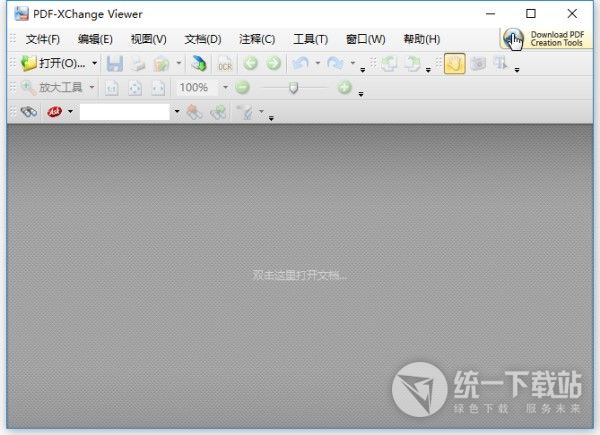Click the Fit Width icon
The image size is (600, 435).
click(158, 88)
